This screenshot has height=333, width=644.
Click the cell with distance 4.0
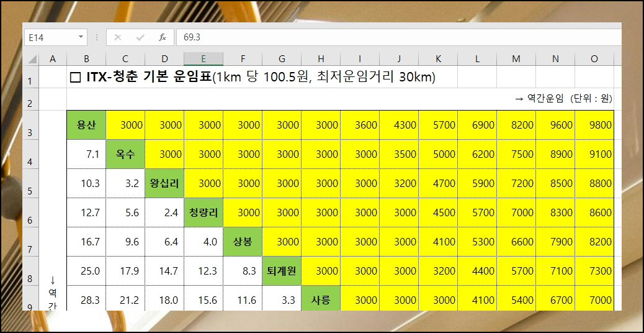(x=203, y=242)
